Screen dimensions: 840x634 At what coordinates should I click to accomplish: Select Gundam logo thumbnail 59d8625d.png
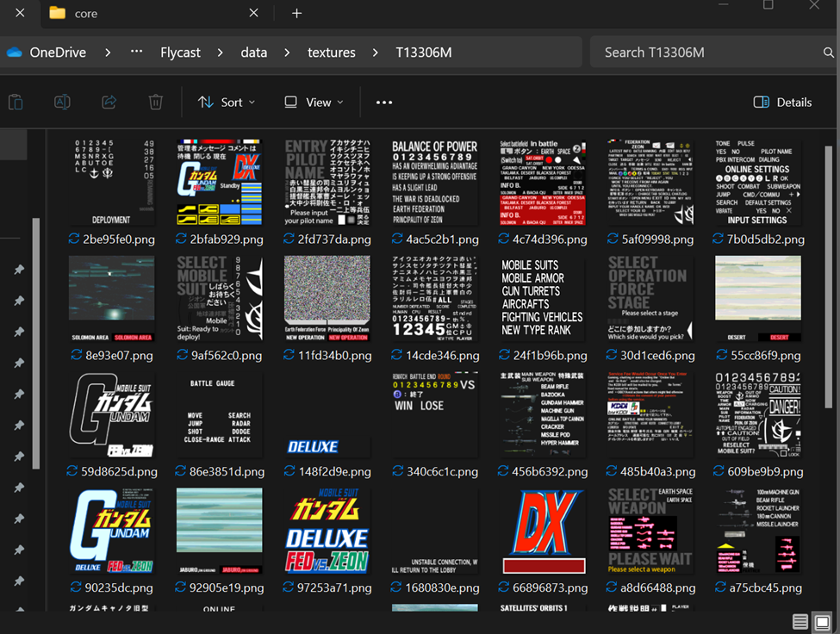pyautogui.click(x=111, y=414)
